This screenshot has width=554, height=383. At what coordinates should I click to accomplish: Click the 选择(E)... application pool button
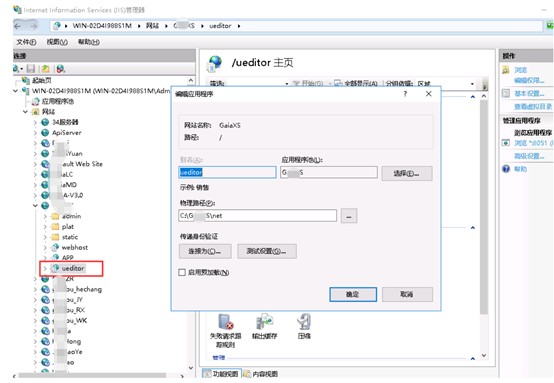pyautogui.click(x=407, y=173)
